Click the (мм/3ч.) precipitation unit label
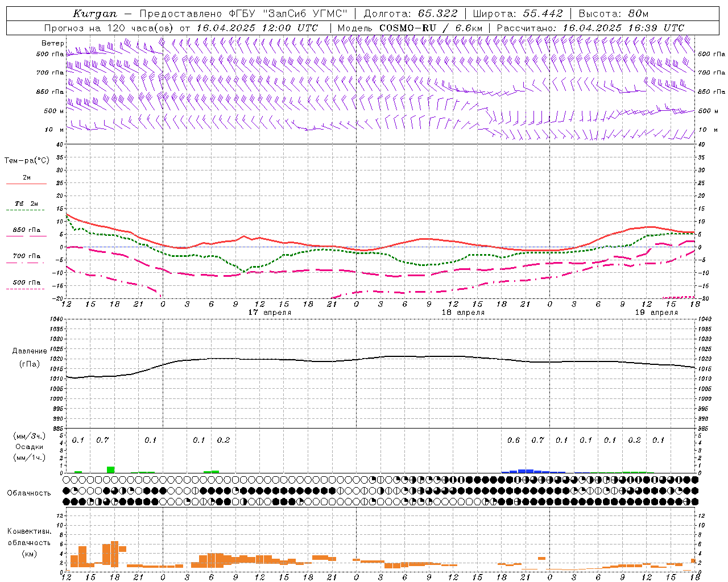Viewport: 728px width, 582px height. click(30, 436)
